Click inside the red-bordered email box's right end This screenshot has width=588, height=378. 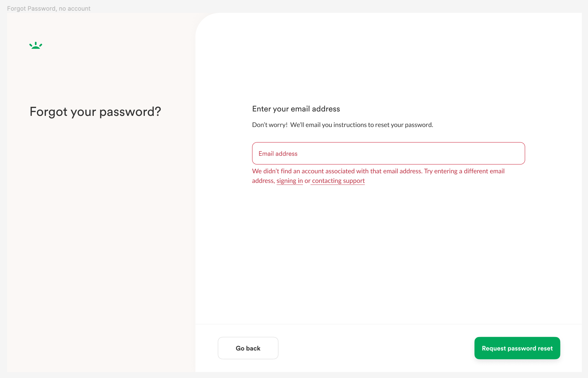[x=505, y=153]
